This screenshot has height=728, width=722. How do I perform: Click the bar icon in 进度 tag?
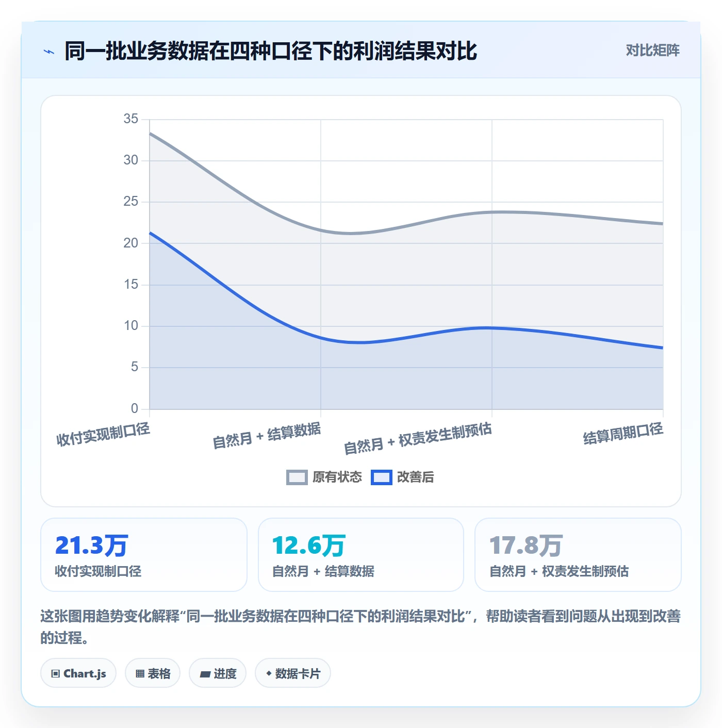205,674
